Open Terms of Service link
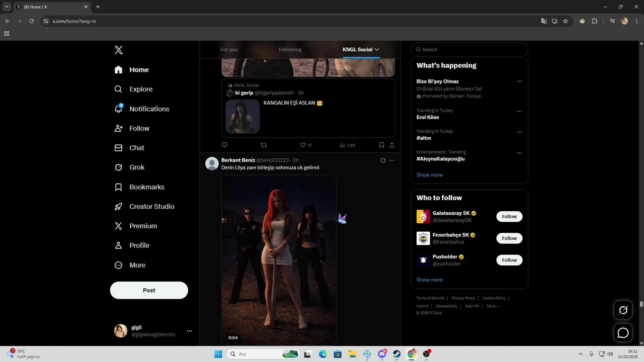Screen dimensions: 644x362 pos(430,298)
